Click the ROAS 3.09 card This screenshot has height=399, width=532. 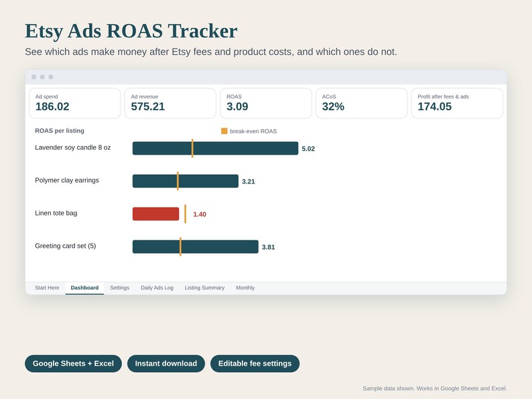[x=266, y=103]
